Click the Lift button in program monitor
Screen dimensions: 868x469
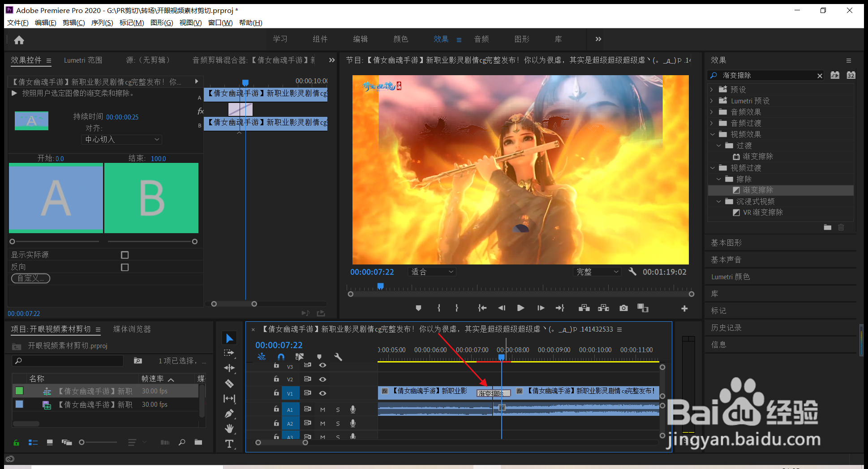[584, 308]
